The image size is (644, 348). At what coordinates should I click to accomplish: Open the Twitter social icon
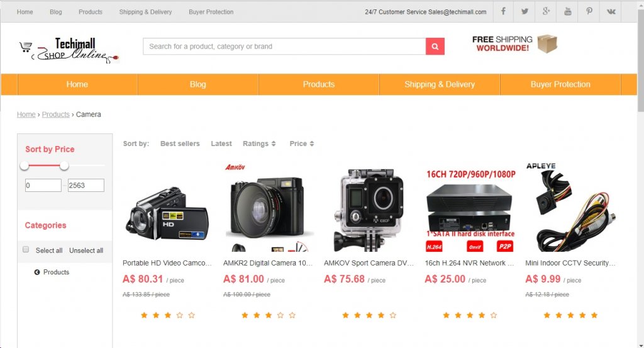coord(525,11)
